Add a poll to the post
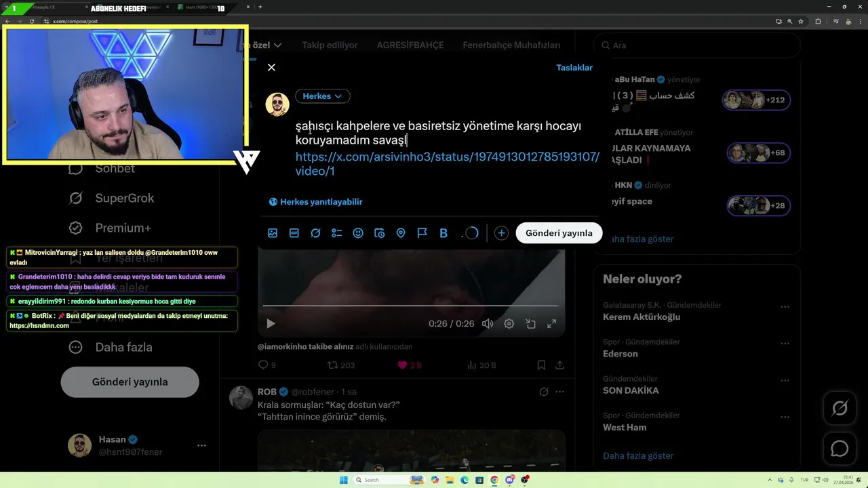Image resolution: width=868 pixels, height=488 pixels. pos(337,233)
